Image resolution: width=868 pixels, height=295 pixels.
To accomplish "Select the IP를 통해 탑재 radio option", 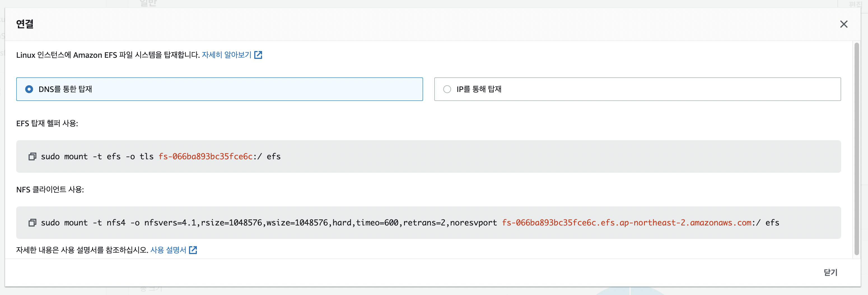I will pyautogui.click(x=637, y=89).
